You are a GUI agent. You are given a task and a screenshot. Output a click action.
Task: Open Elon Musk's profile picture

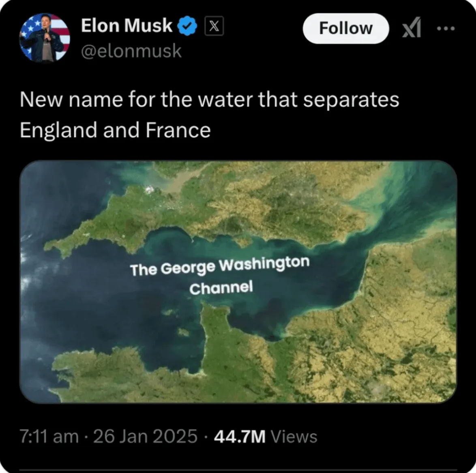click(x=45, y=38)
